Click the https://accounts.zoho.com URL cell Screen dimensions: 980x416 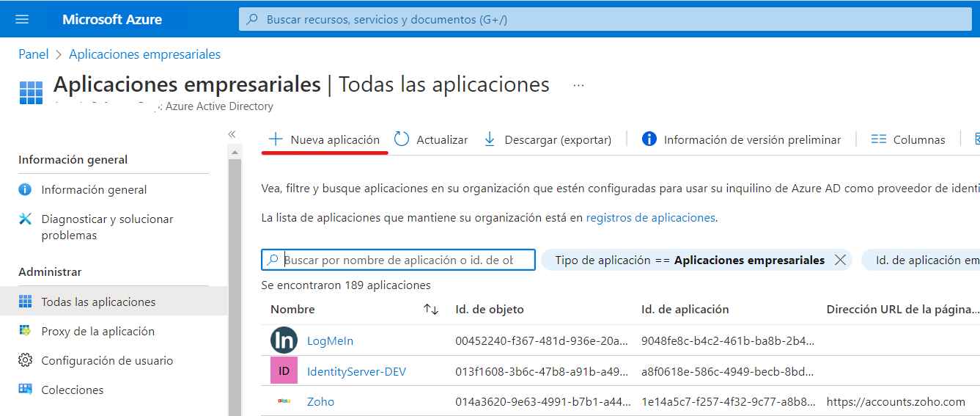[x=896, y=402]
